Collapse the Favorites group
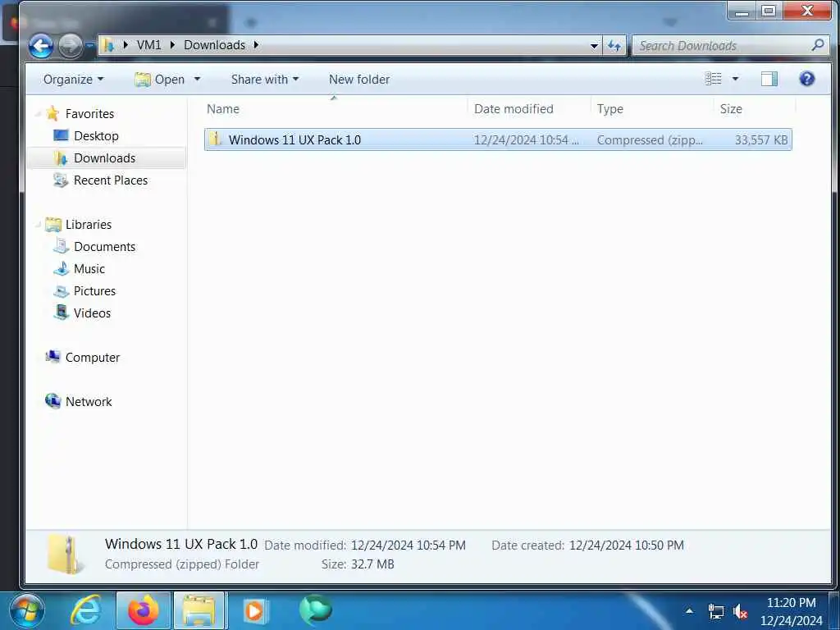 pyautogui.click(x=39, y=113)
